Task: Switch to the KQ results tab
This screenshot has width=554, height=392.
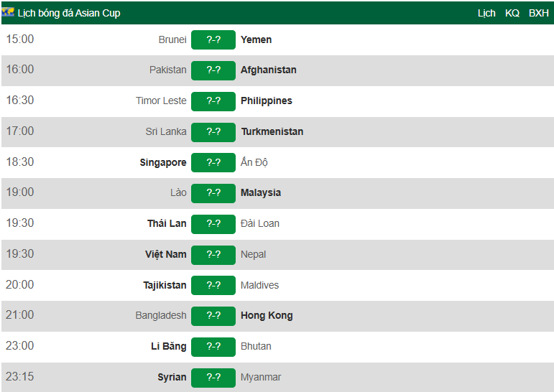Action: click(x=512, y=13)
